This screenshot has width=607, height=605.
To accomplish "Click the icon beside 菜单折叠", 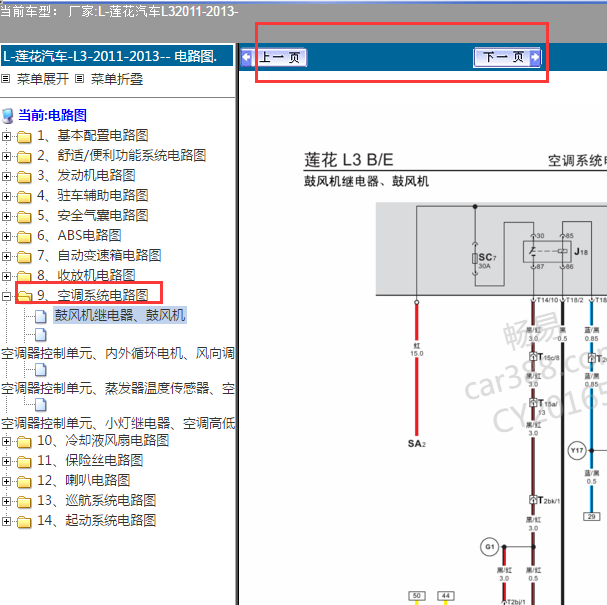I will pos(79,79).
